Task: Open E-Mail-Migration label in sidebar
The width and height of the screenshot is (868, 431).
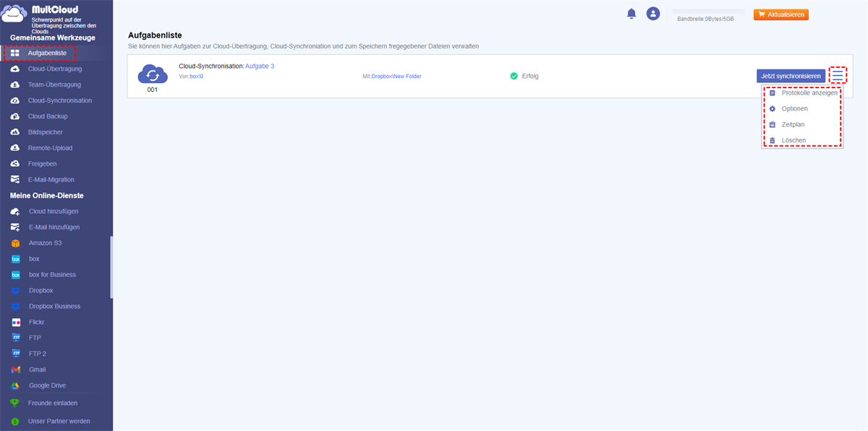Action: pyautogui.click(x=51, y=179)
